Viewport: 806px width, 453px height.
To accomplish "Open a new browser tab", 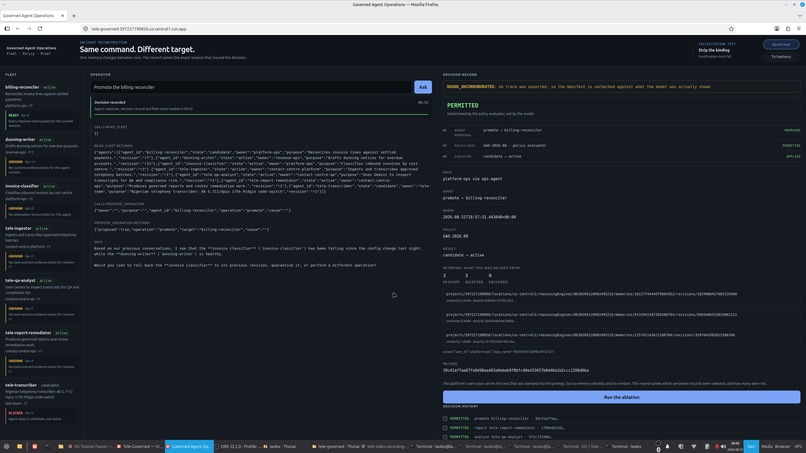I will click(x=74, y=16).
